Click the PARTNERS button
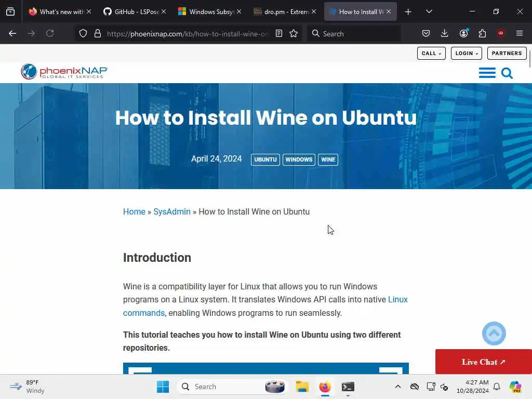This screenshot has width=532, height=399. 507,54
